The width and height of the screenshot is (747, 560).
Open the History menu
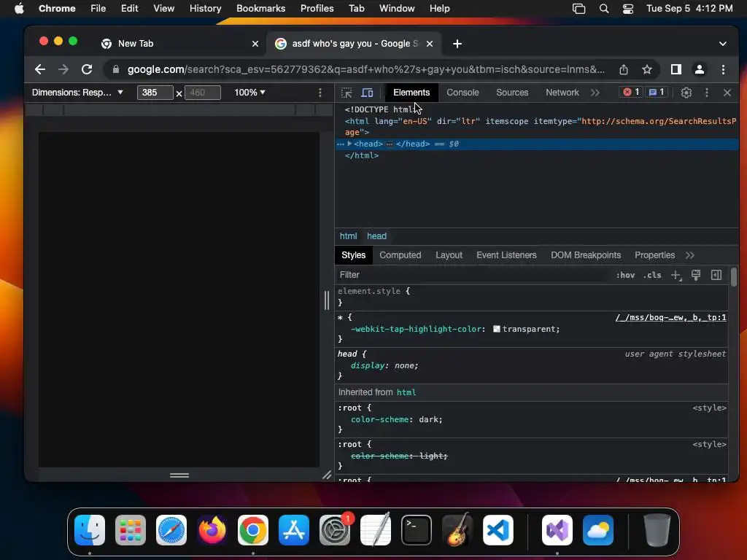[205, 9]
